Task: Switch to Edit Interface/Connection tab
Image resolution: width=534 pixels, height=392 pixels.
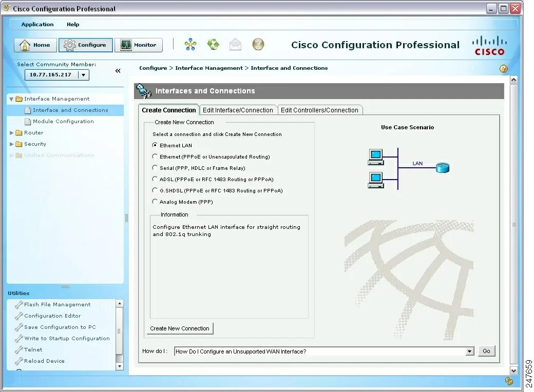Action: [x=238, y=110]
